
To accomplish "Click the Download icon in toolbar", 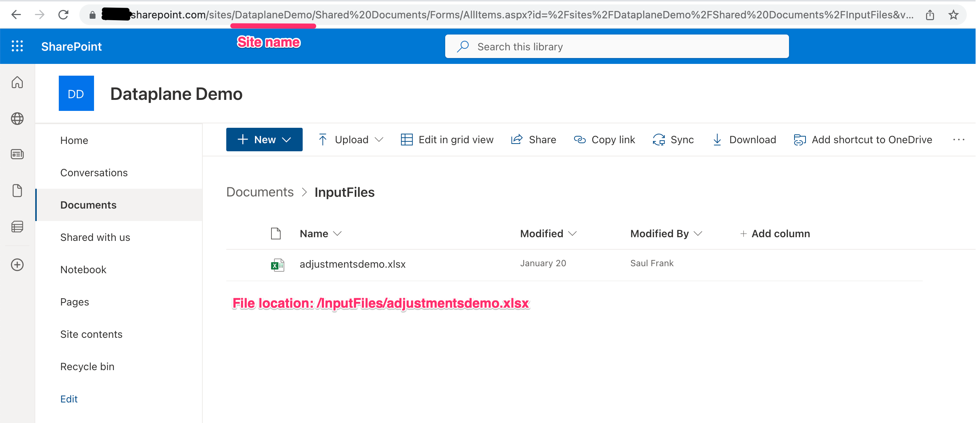I will coord(718,139).
